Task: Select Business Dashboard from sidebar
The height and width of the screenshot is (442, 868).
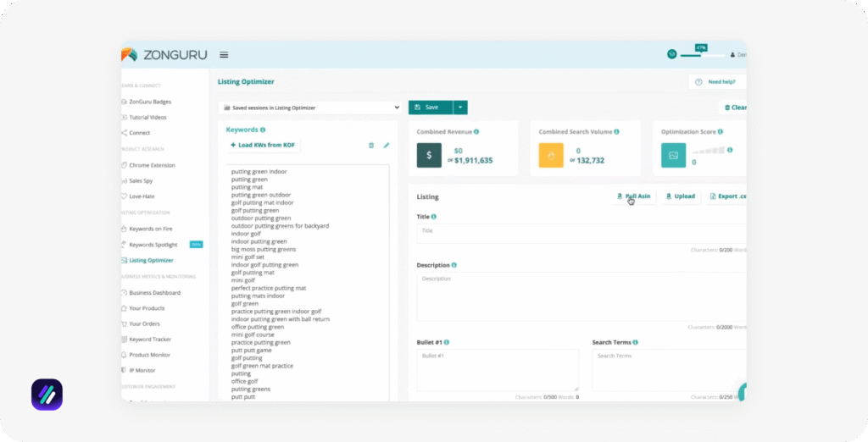Action: click(154, 293)
